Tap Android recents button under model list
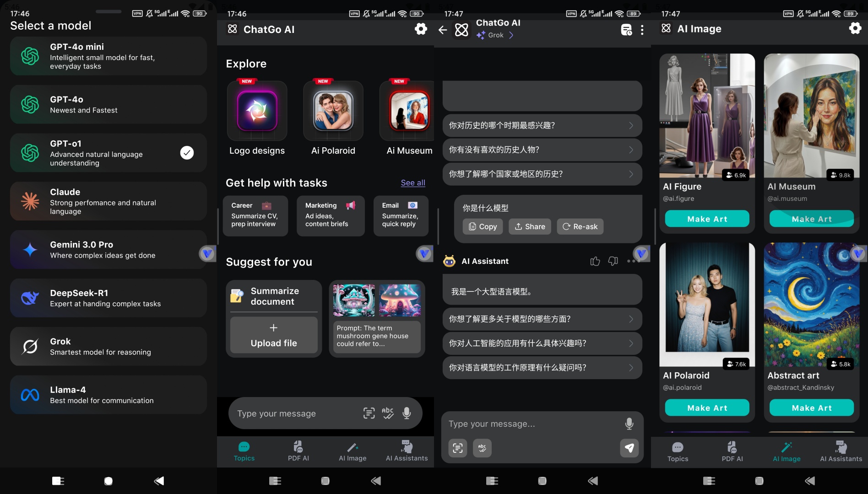The height and width of the screenshot is (494, 868). [58, 481]
